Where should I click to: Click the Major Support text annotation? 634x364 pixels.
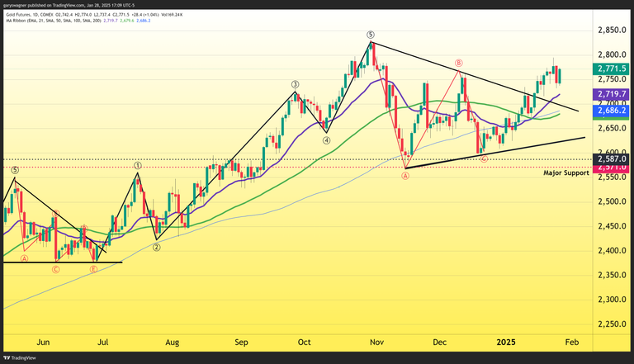pyautogui.click(x=565, y=173)
